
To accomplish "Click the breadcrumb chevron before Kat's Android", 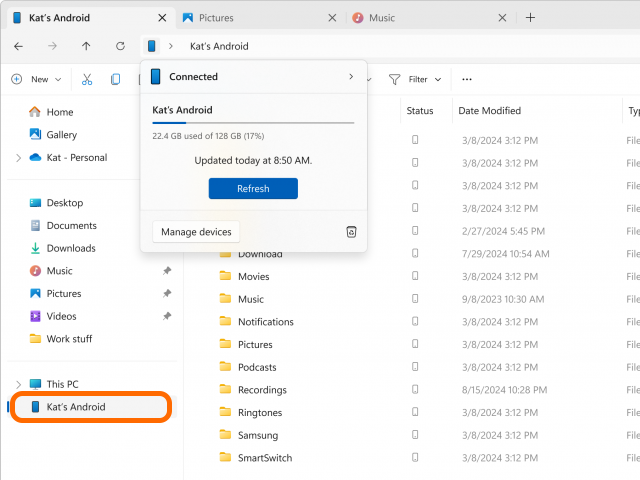I will [x=171, y=46].
